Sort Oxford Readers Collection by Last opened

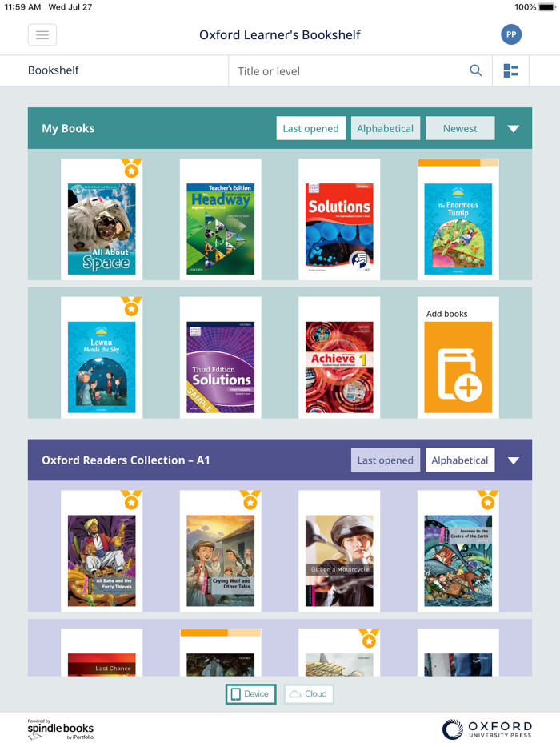(386, 460)
